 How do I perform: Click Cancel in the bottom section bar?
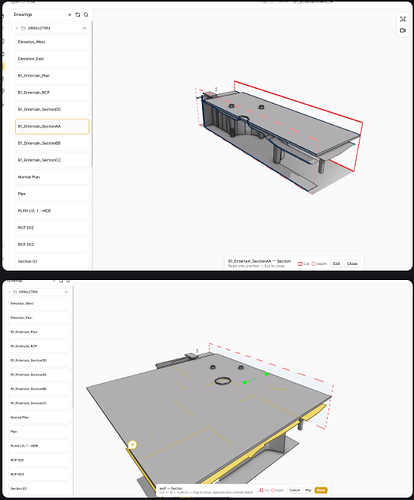coord(295,490)
